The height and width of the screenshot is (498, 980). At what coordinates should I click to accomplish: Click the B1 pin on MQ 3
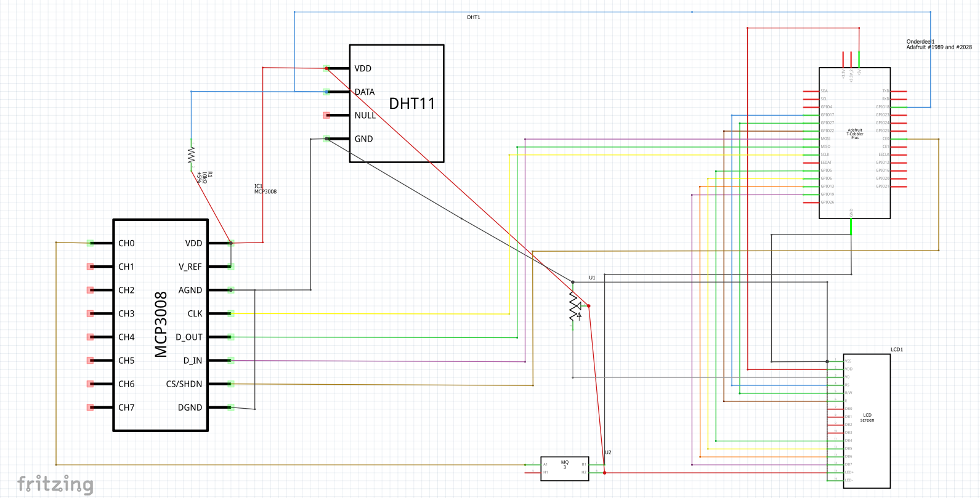[584, 465]
